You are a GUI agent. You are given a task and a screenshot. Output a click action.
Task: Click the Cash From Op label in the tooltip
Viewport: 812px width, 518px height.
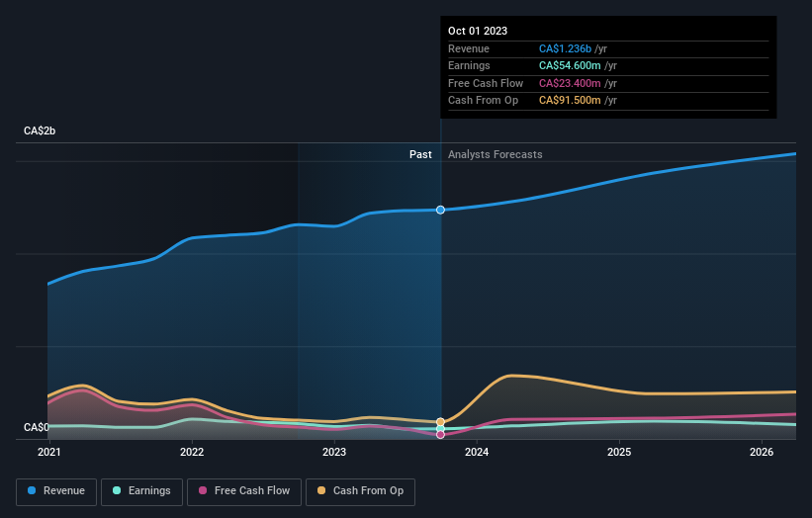[x=484, y=101]
